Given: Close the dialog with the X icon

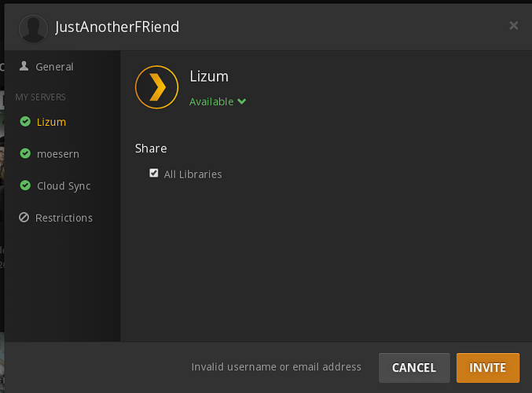Looking at the screenshot, I should click(514, 26).
